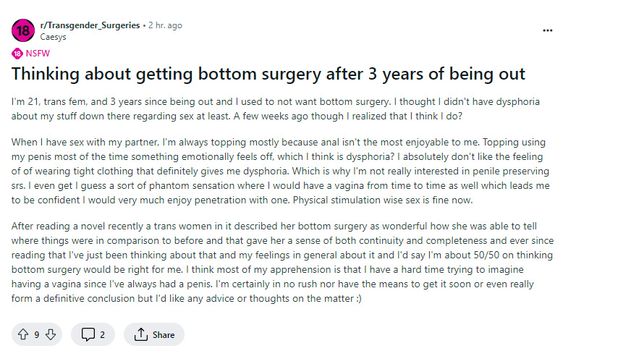
Task: Open the profile of user Caesys
Action: pyautogui.click(x=53, y=37)
